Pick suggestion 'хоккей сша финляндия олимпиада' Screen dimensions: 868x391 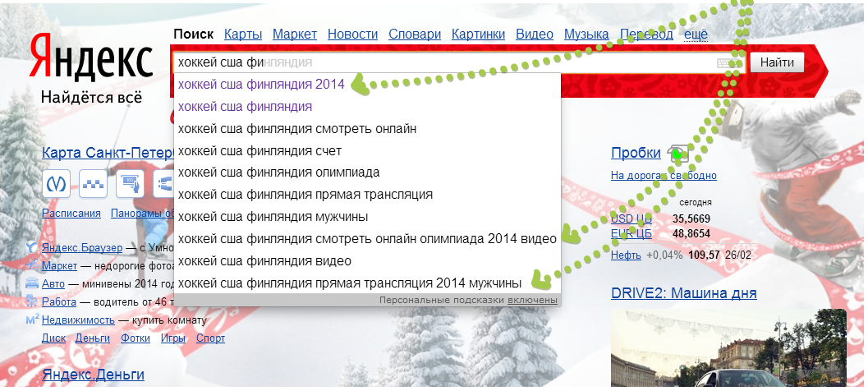pyautogui.click(x=278, y=172)
